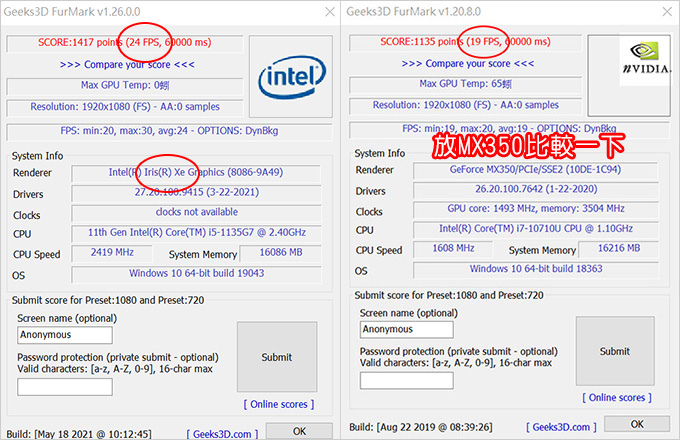This screenshot has width=680, height=440.
Task: Select System Memory '16216 MB' value
Action: 619,248
